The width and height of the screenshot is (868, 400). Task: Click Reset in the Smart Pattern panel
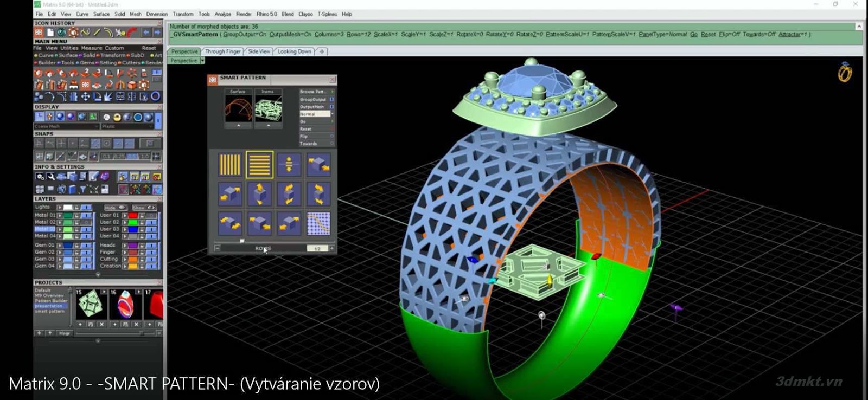(x=317, y=129)
